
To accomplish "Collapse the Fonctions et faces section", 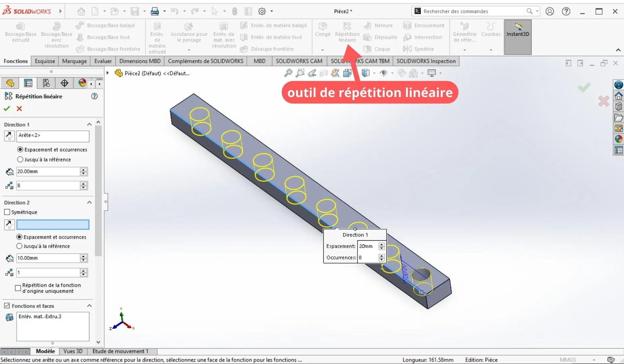I will click(x=89, y=306).
